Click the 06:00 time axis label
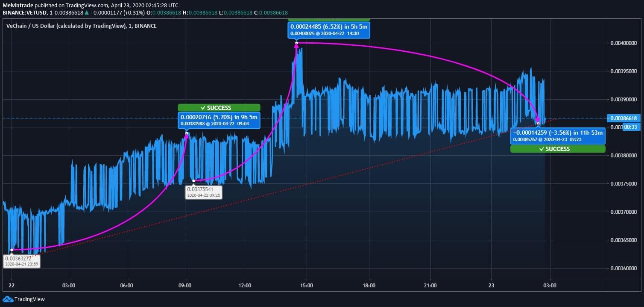Viewport: 644px width, 307px height. tap(127, 285)
